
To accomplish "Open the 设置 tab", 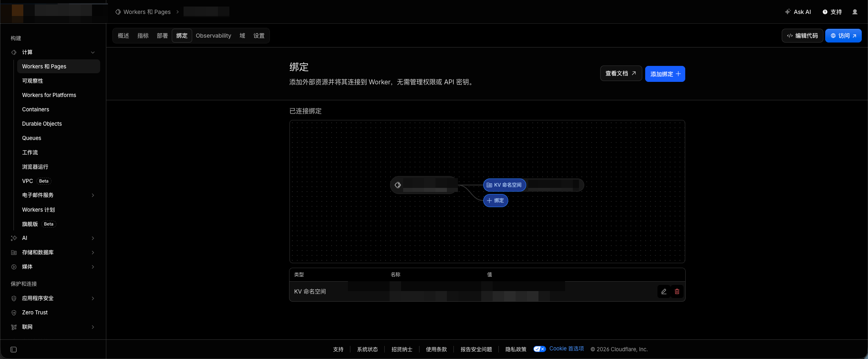I will pos(259,36).
